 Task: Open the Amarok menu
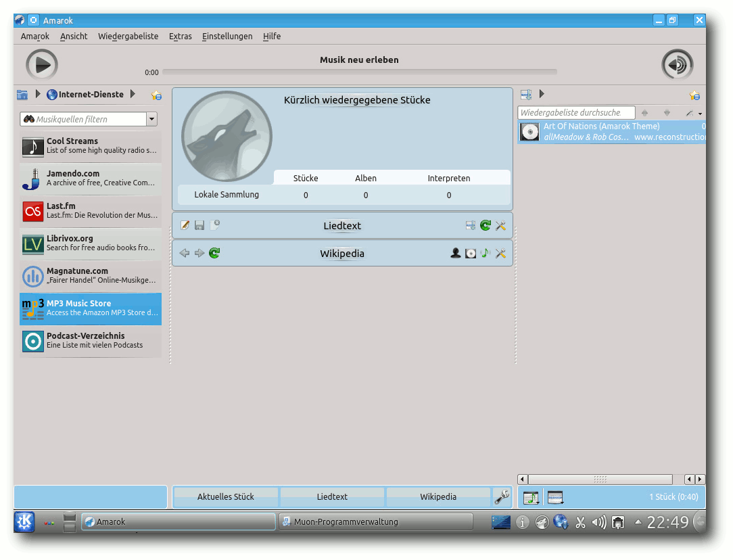tap(34, 36)
